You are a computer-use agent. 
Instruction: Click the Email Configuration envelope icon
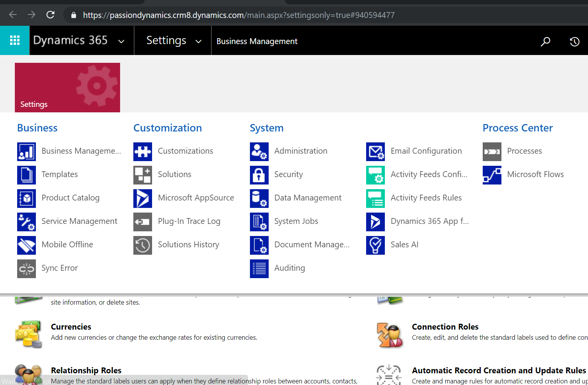pyautogui.click(x=375, y=151)
